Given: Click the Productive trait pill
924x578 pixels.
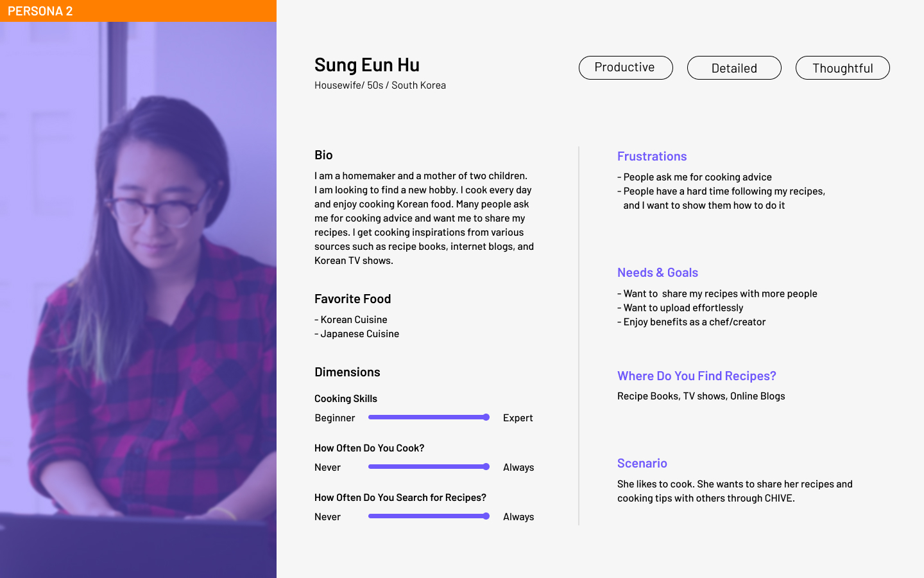Looking at the screenshot, I should pyautogui.click(x=626, y=67).
